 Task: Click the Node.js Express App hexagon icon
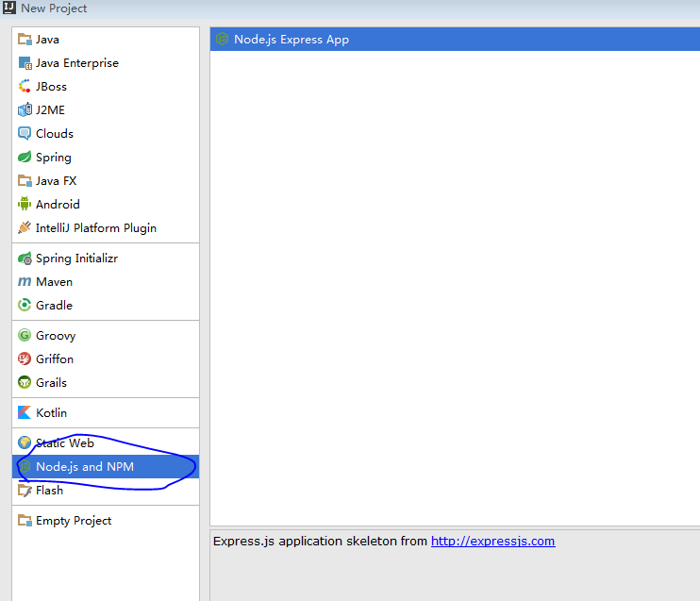point(222,40)
